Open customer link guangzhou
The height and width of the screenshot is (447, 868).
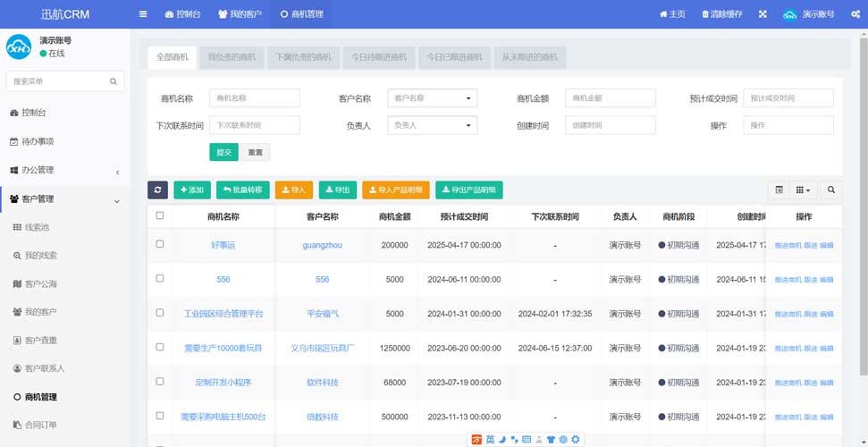322,245
